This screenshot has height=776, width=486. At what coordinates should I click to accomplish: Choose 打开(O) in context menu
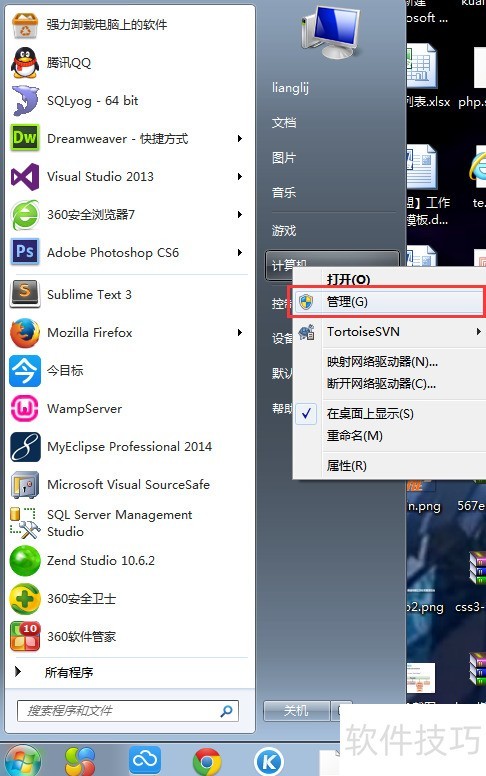coord(348,280)
